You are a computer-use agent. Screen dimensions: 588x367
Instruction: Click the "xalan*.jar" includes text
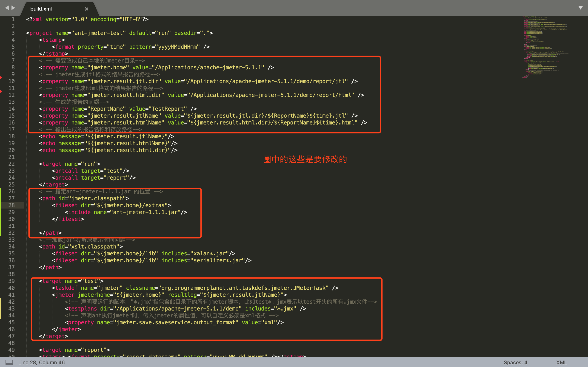210,254
